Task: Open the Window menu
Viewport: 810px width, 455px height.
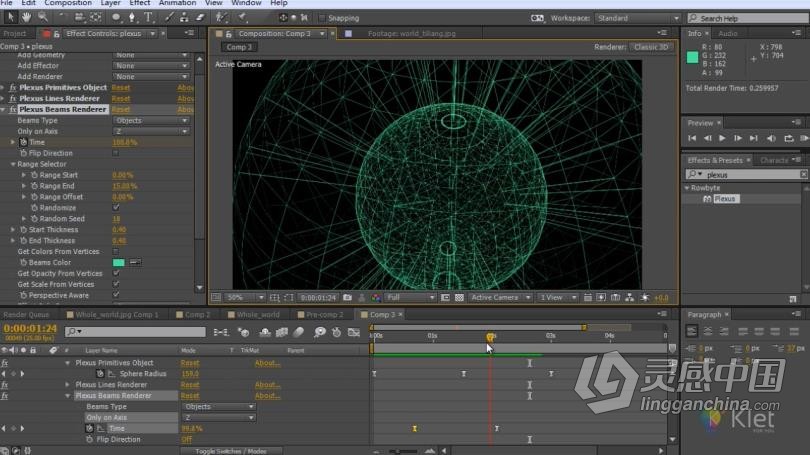Action: click(246, 3)
